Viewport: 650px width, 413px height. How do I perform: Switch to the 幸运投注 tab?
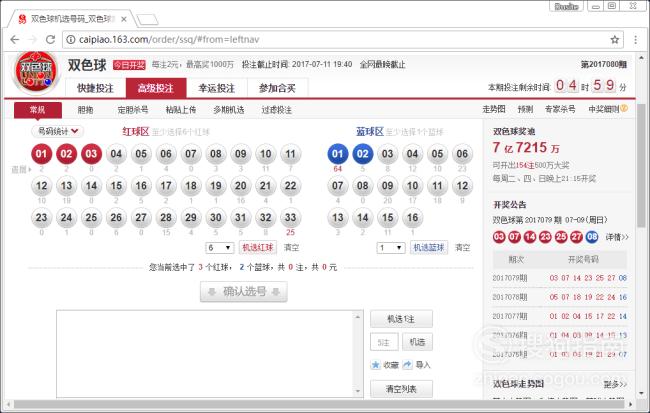(217, 88)
